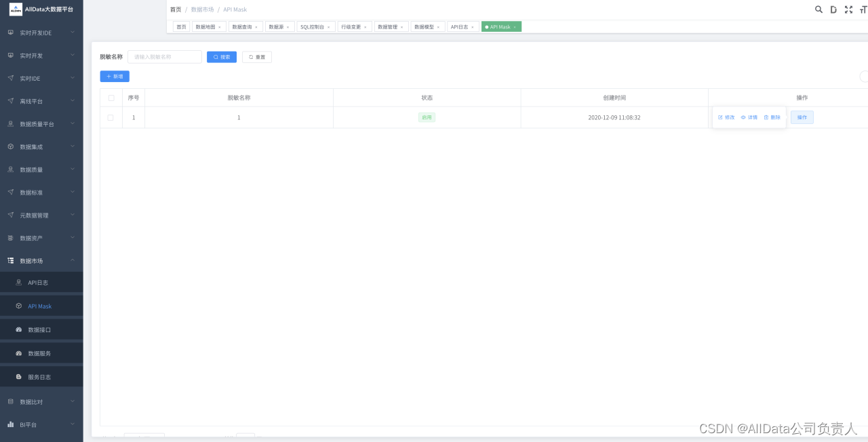Expand 实时开发IDE using its chevron

[73, 33]
